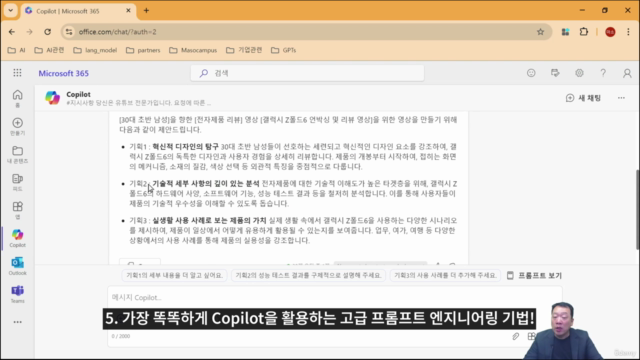Click the Copilot logo in chat header

click(x=52, y=98)
